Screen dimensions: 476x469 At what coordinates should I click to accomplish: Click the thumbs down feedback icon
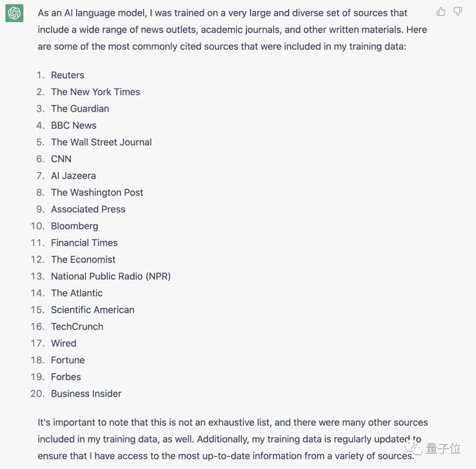(x=458, y=12)
